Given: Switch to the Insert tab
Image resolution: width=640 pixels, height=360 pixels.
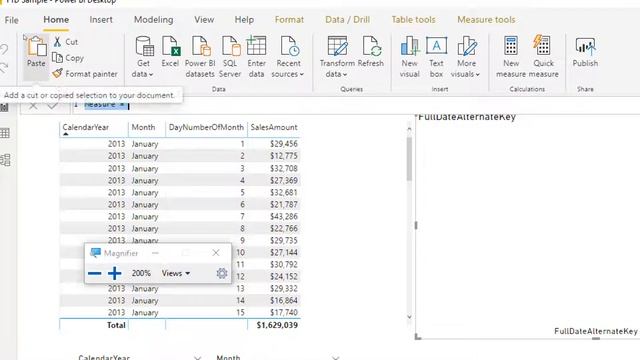Looking at the screenshot, I should [101, 20].
